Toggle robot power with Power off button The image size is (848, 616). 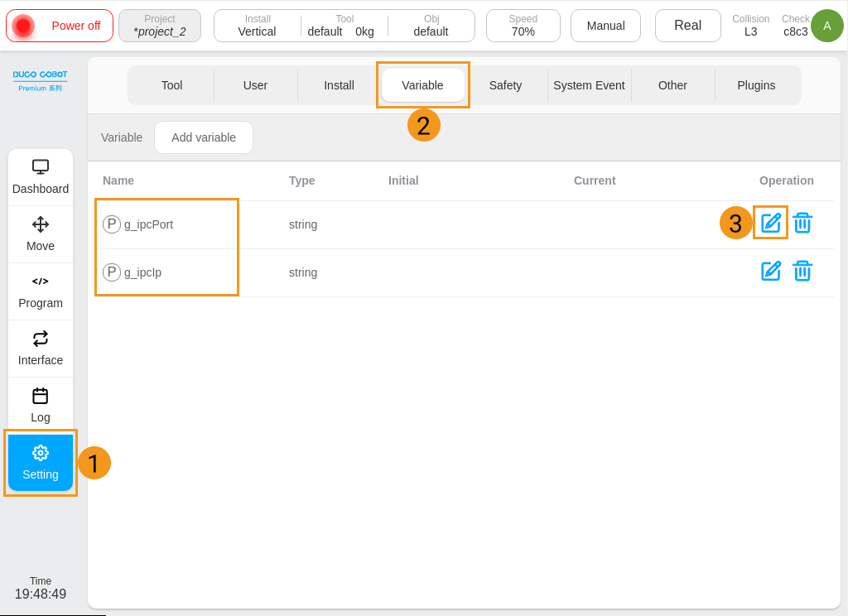coord(59,26)
